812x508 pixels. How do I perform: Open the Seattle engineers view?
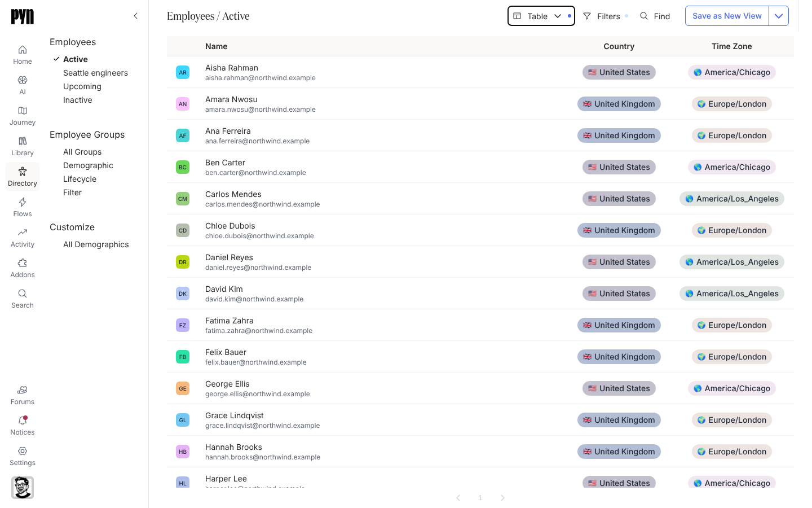pyautogui.click(x=95, y=73)
